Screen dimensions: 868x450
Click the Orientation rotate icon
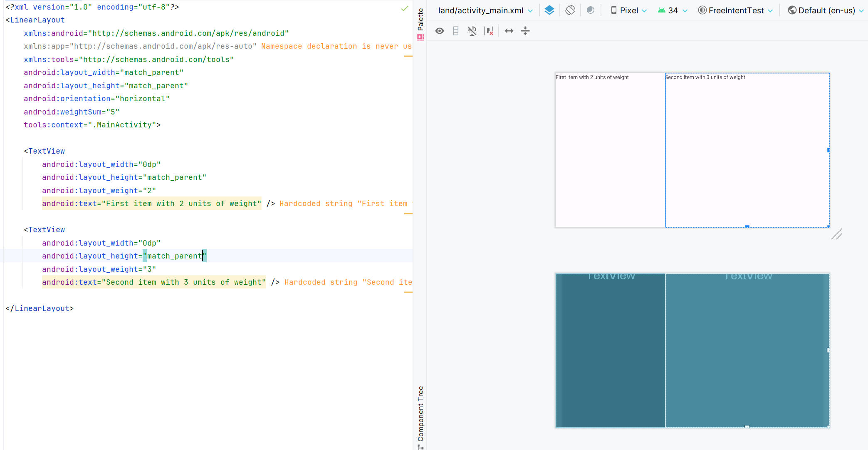pos(570,10)
